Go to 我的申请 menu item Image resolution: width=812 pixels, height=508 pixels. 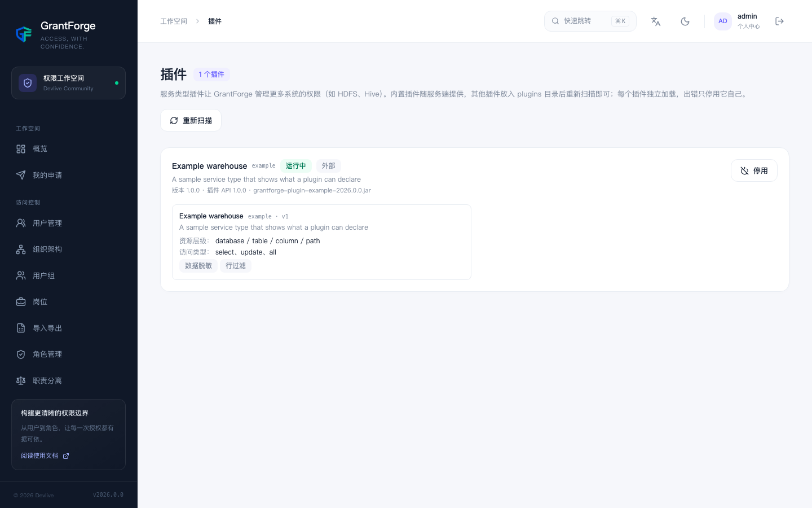68,175
